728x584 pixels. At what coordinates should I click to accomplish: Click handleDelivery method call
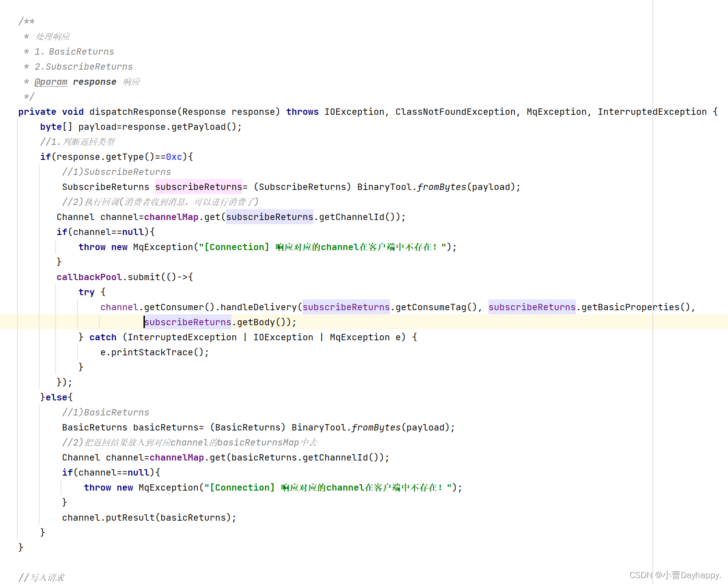(259, 307)
